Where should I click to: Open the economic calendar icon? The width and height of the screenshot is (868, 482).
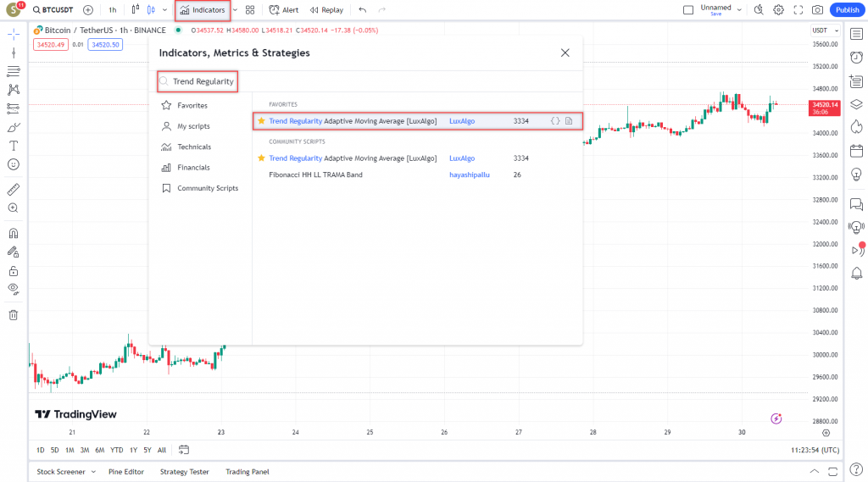pyautogui.click(x=856, y=151)
